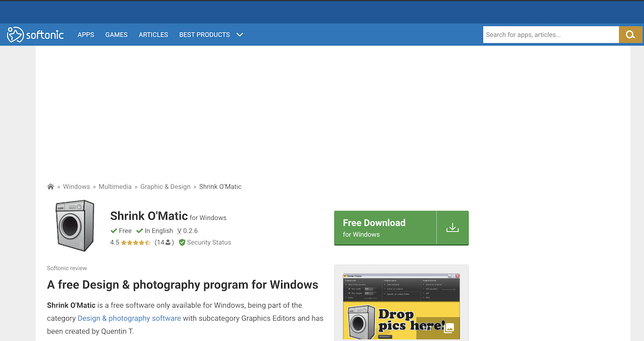This screenshot has width=644, height=341.
Task: Go to home via breadcrumb house icon
Action: 50,186
